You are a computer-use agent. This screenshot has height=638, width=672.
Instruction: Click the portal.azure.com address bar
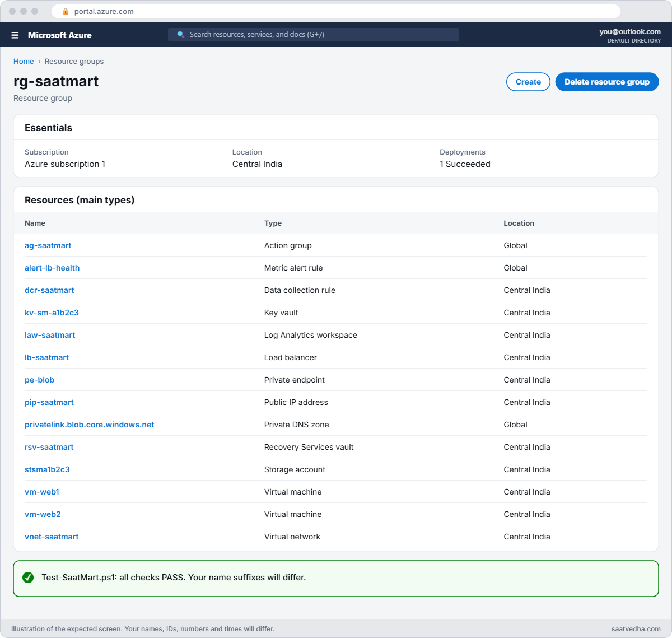point(336,11)
